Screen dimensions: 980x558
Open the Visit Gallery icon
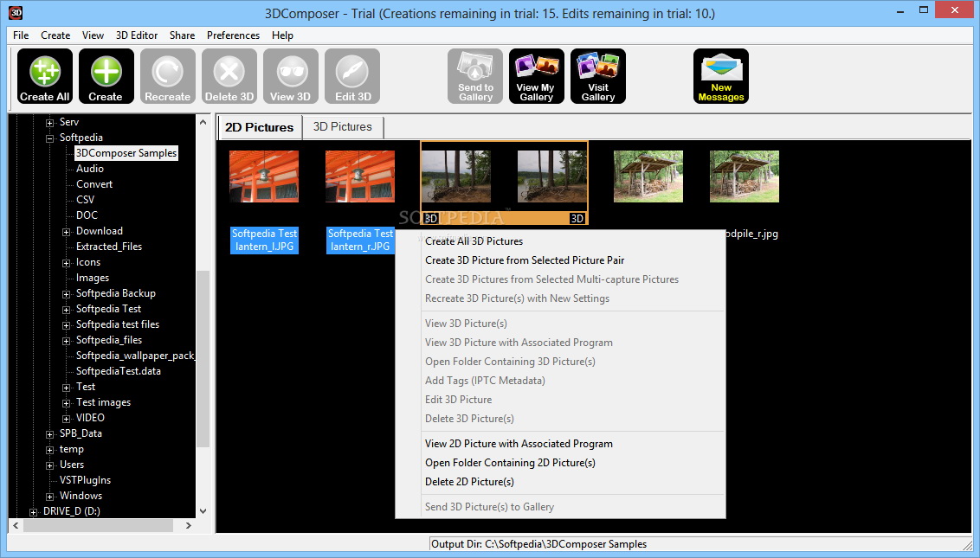(x=598, y=76)
